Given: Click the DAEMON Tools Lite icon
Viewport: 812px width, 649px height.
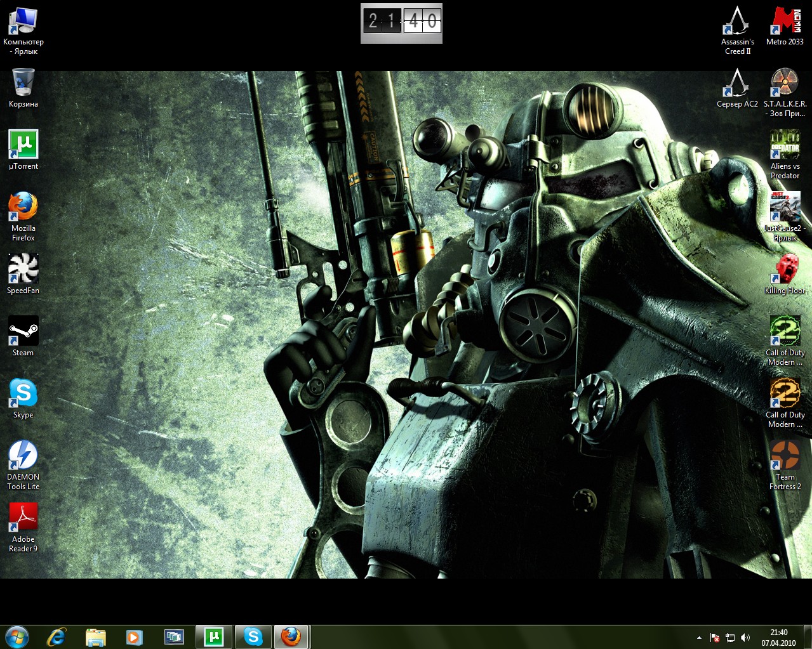Looking at the screenshot, I should 23,456.
